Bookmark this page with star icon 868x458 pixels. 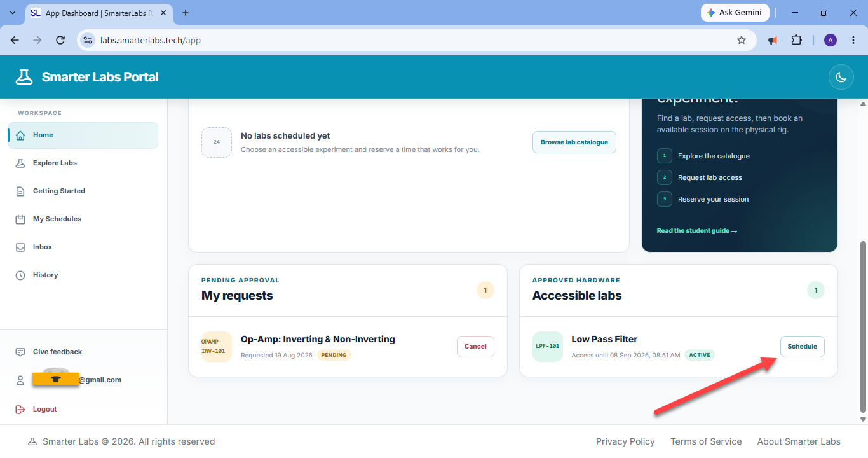742,40
